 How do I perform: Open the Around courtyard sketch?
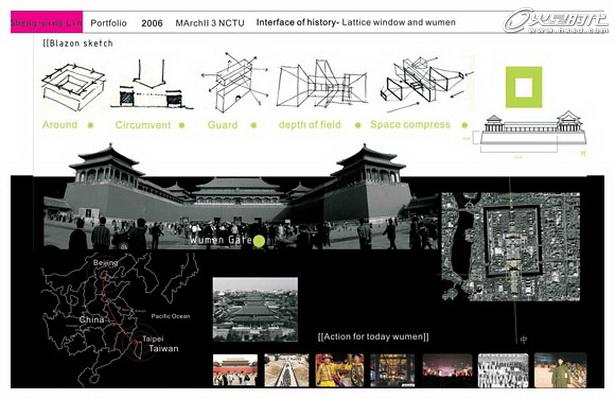(x=73, y=86)
